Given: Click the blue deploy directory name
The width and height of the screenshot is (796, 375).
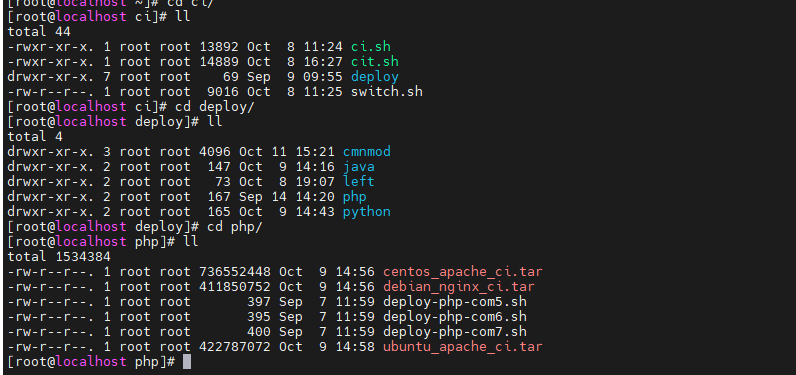Looking at the screenshot, I should point(375,77).
